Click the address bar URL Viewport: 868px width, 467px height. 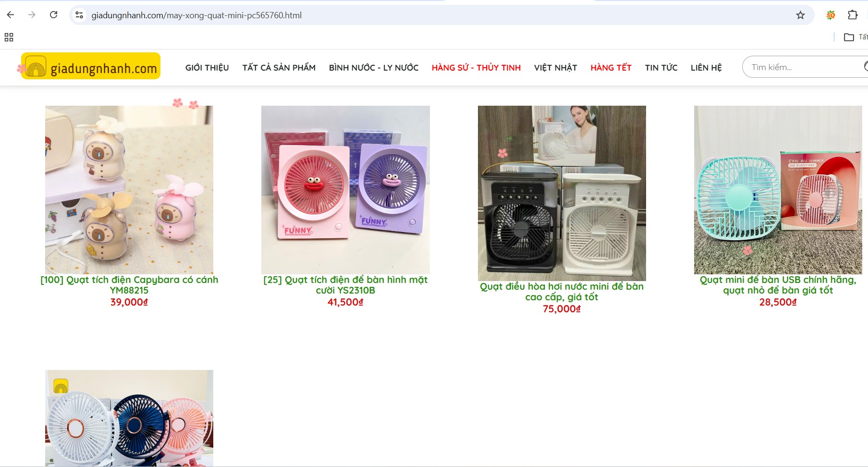tap(196, 15)
